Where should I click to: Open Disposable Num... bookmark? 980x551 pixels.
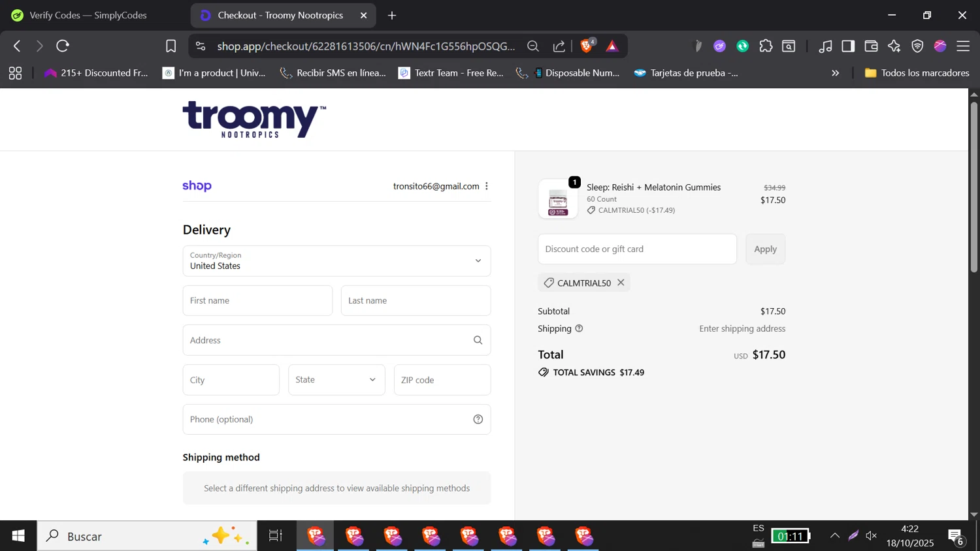tap(568, 73)
